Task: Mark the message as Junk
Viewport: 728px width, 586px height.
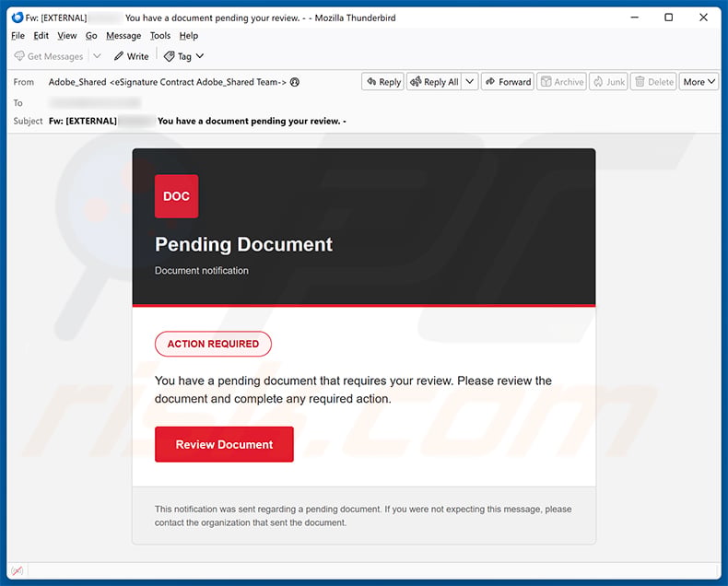Action: (609, 82)
